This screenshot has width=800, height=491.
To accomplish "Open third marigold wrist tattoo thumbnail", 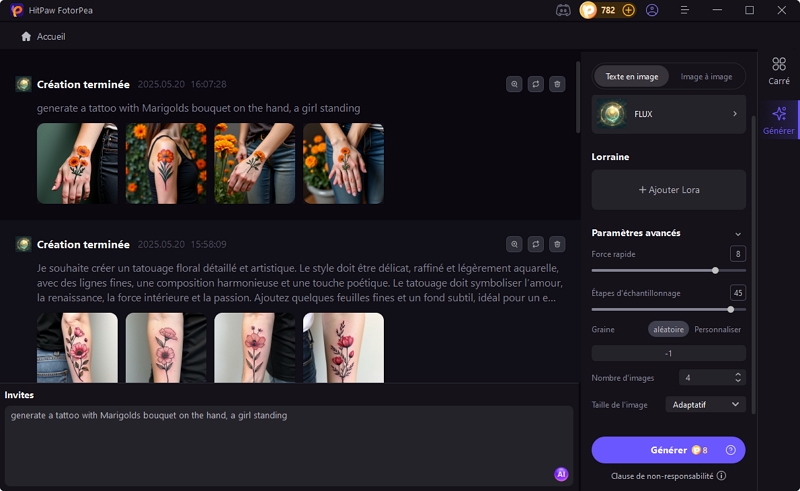I will (255, 163).
